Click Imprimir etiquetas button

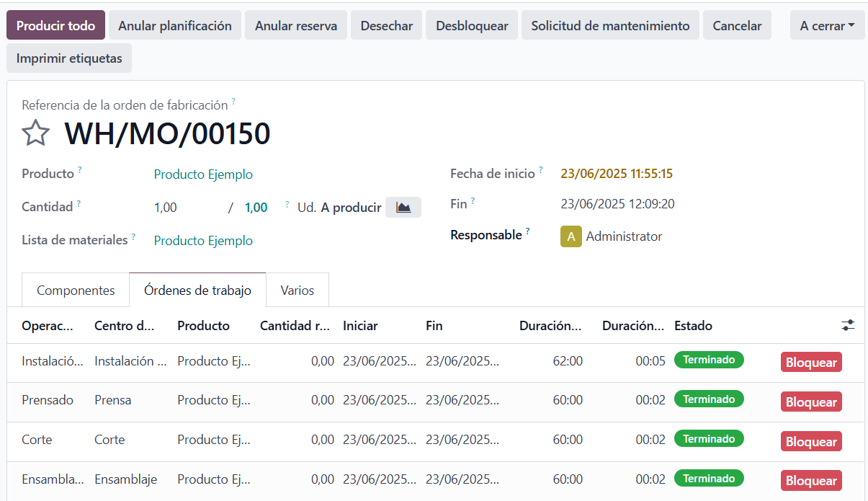[x=69, y=58]
